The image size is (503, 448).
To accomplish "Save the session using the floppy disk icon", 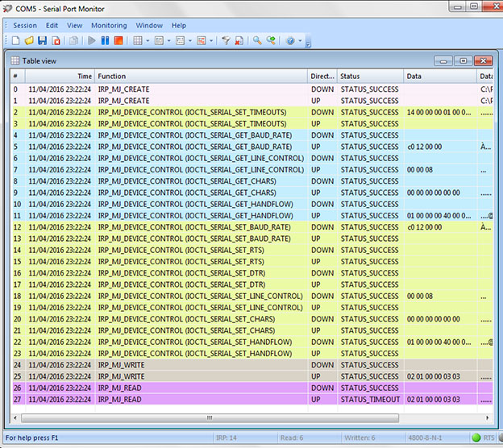I will click(x=43, y=41).
